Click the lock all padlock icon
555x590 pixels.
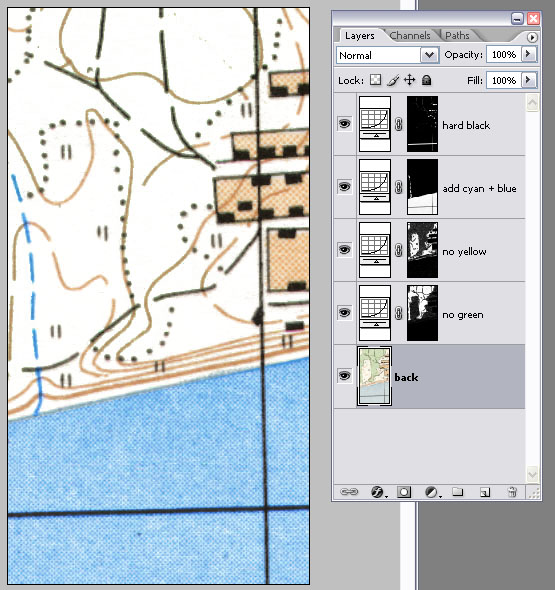click(426, 80)
